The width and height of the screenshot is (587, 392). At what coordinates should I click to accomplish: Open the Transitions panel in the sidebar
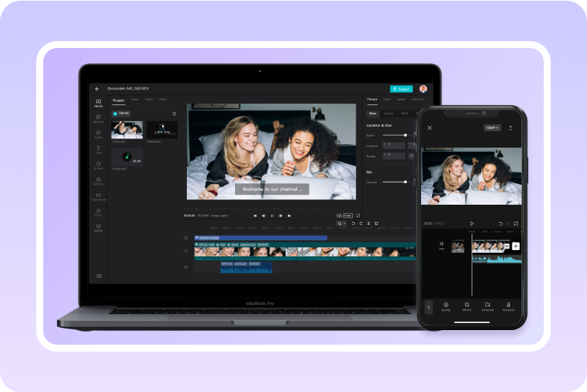(98, 196)
